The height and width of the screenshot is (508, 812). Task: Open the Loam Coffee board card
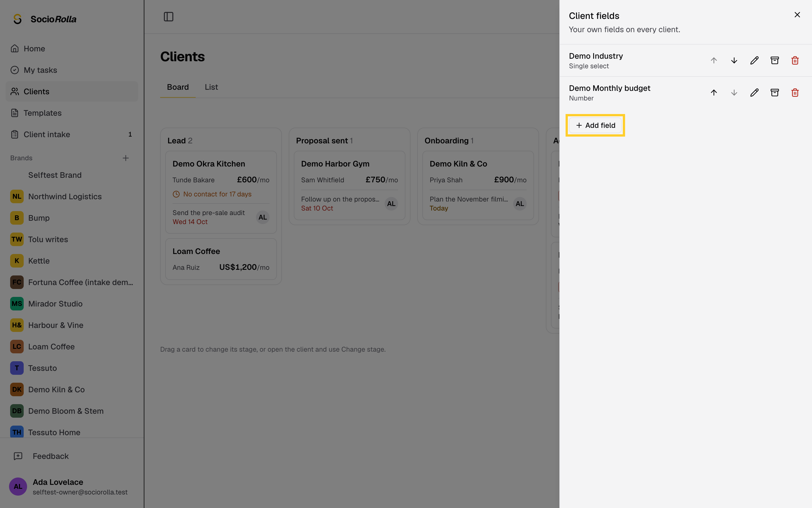(221, 259)
